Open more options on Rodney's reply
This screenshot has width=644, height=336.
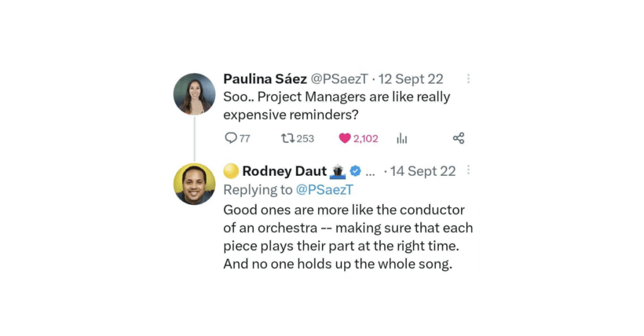[x=469, y=171]
